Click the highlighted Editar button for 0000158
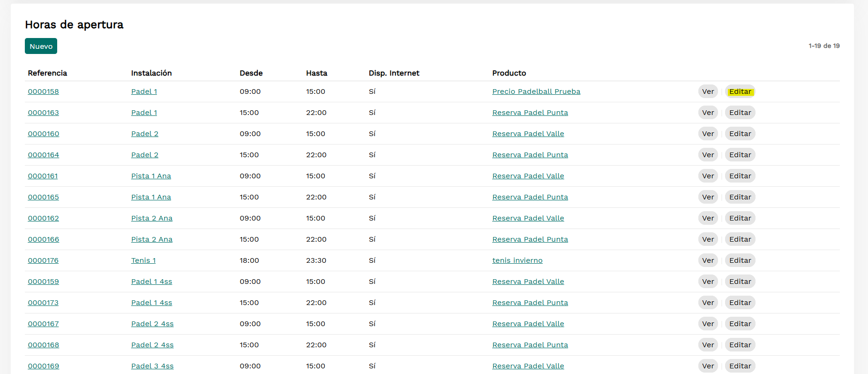Screen dimensions: 868x374 pyautogui.click(x=740, y=92)
